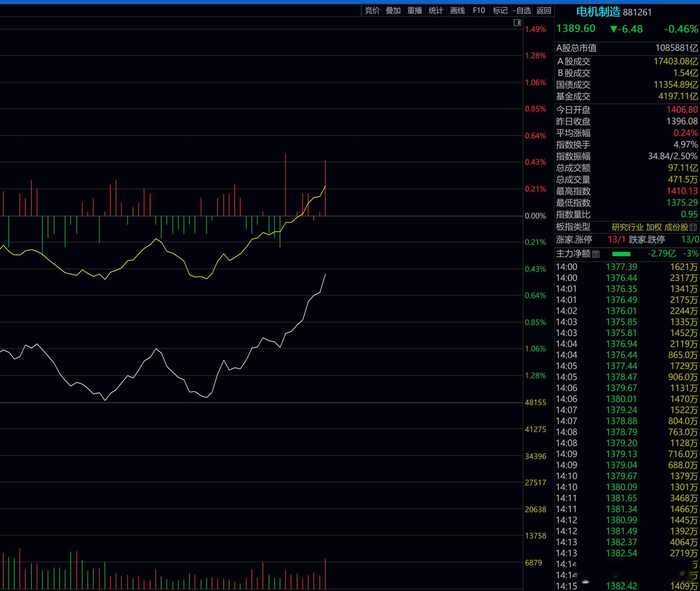Open the 成份股 constituents link
Viewport: 700px width, 591px height.
coord(676,228)
